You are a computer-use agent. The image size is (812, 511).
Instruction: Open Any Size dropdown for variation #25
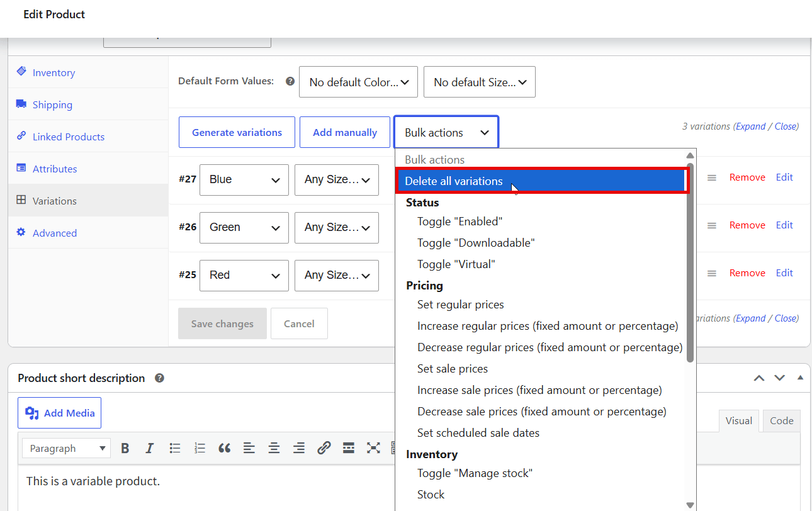(x=337, y=276)
